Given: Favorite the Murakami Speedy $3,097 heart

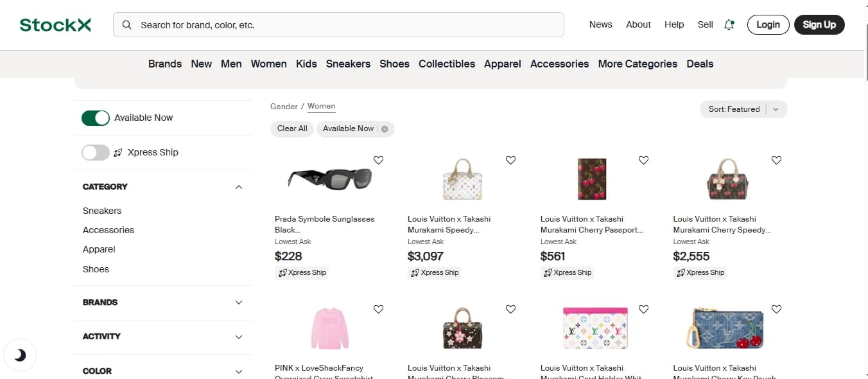Looking at the screenshot, I should [510, 160].
